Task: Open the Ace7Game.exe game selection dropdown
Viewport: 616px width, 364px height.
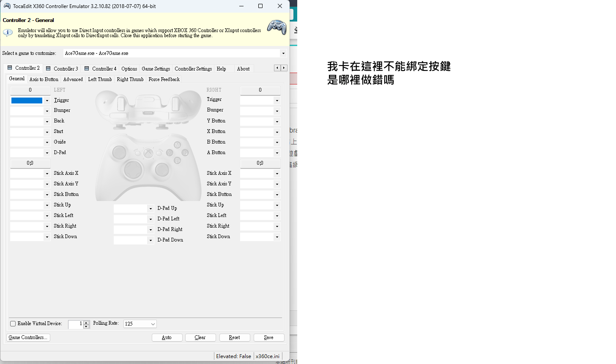Action: point(283,53)
